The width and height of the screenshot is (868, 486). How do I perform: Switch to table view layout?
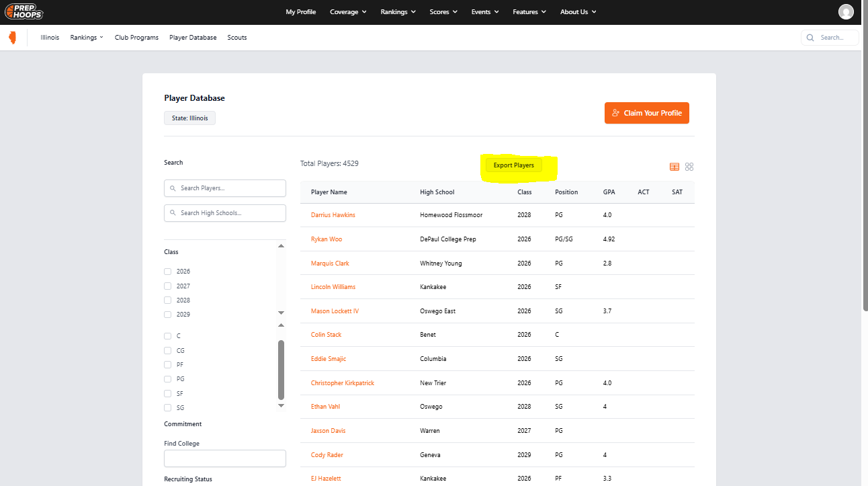(674, 166)
